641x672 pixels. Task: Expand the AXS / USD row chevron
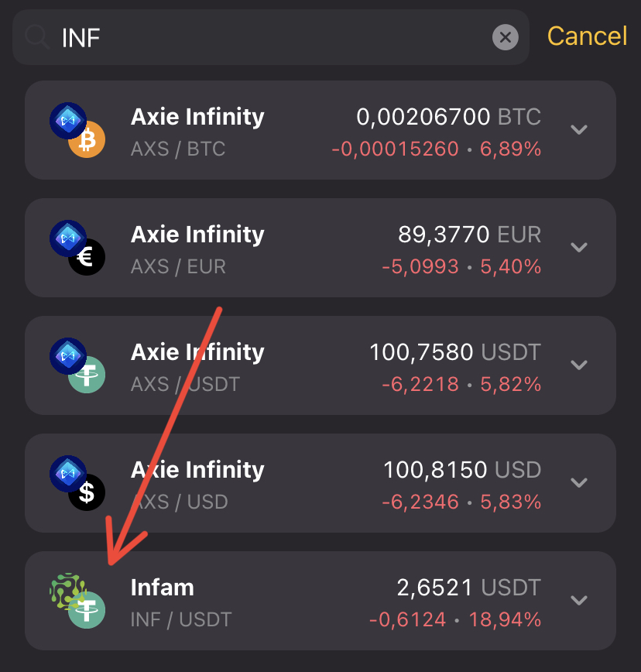(x=579, y=482)
